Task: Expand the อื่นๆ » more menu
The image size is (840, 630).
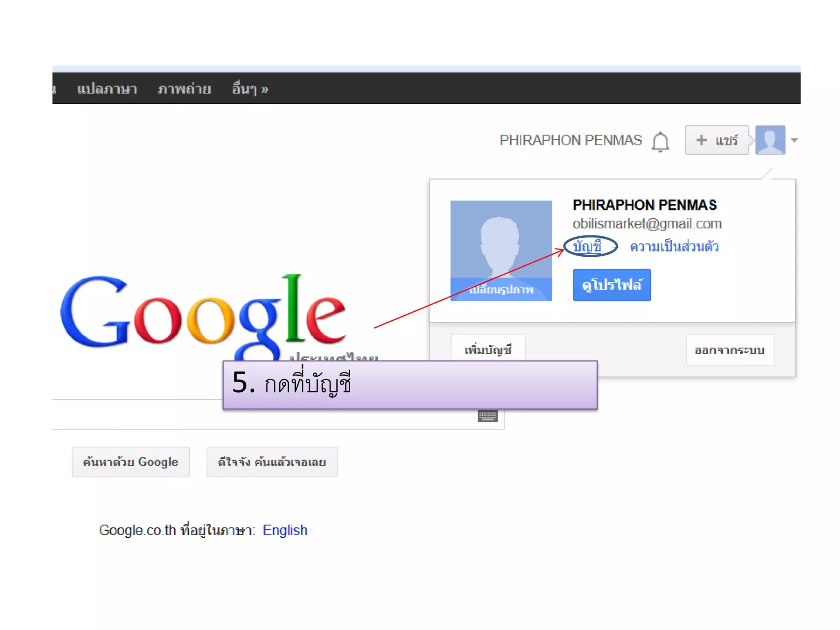Action: (250, 89)
